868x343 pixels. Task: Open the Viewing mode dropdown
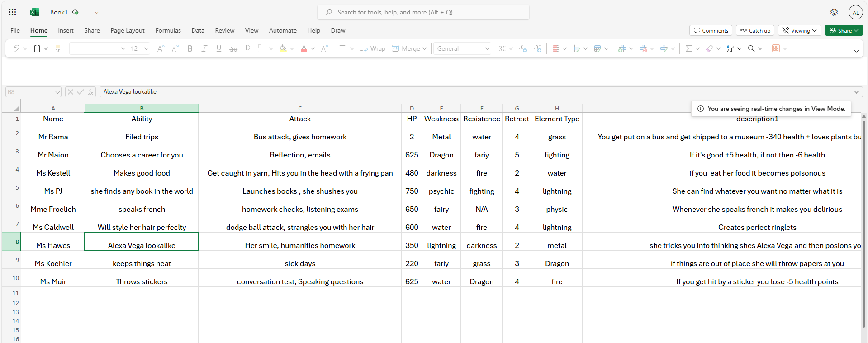pos(800,30)
